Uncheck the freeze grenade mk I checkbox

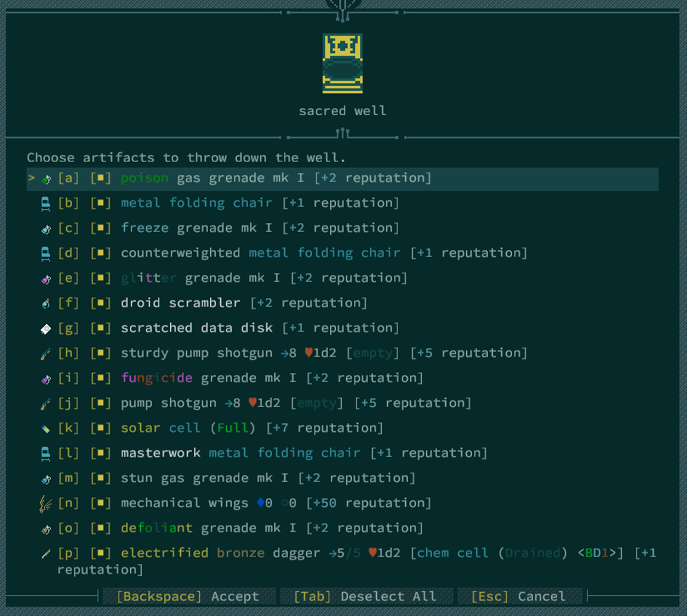point(100,228)
